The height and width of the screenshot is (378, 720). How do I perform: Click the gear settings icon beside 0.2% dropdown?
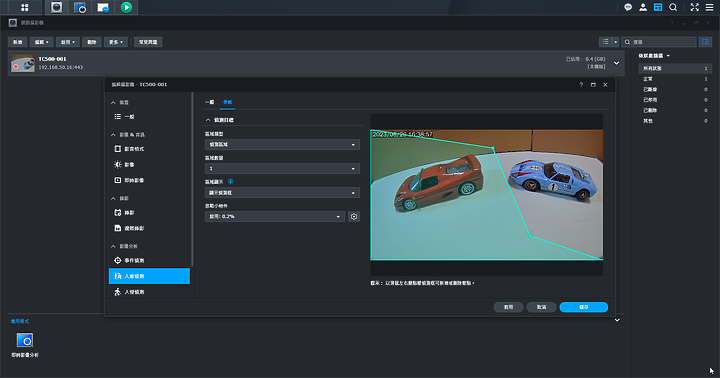click(x=354, y=216)
